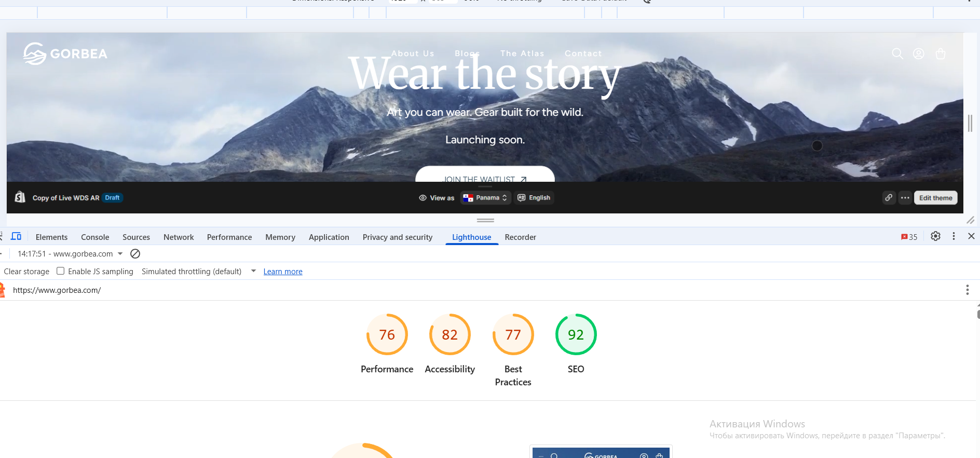Open the Lighthouse report selector for 14:17:51 www.gorbea.com
This screenshot has width=980, height=458.
[70, 254]
